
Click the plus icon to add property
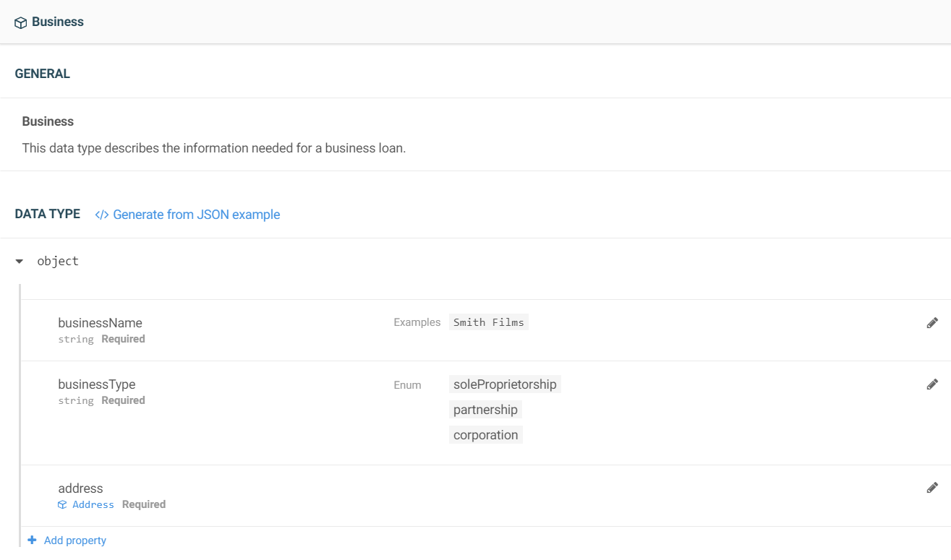[32, 540]
